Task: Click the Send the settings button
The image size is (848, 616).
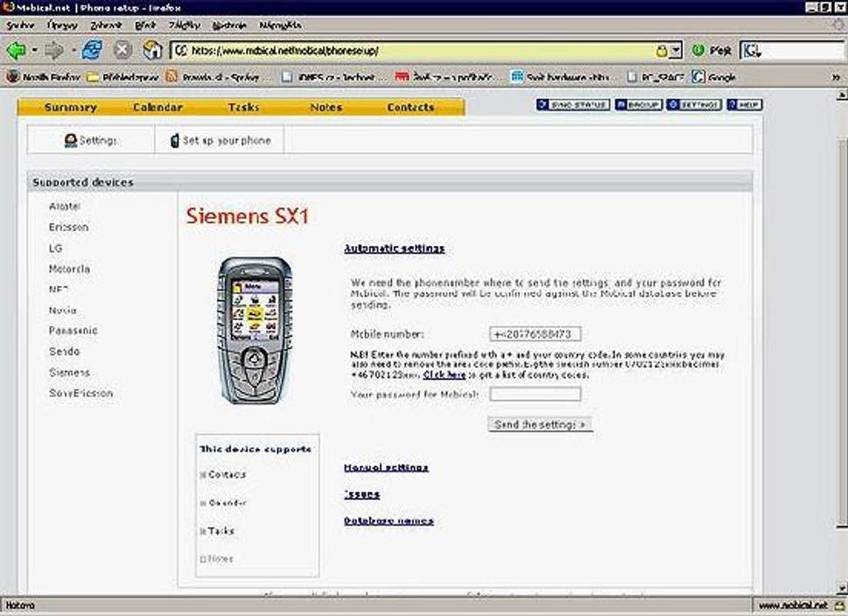Action: (540, 424)
